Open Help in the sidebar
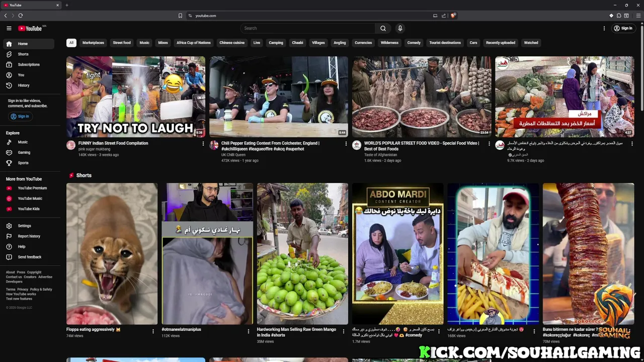644x362 pixels. (x=28, y=247)
